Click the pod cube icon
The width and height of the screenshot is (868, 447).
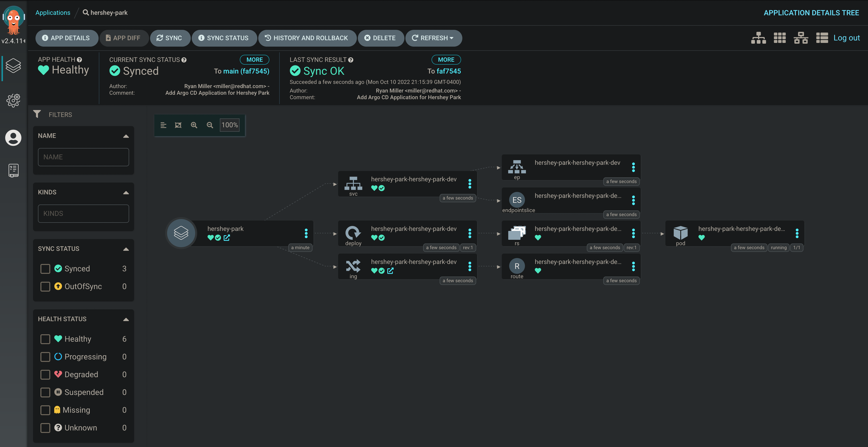[681, 233]
